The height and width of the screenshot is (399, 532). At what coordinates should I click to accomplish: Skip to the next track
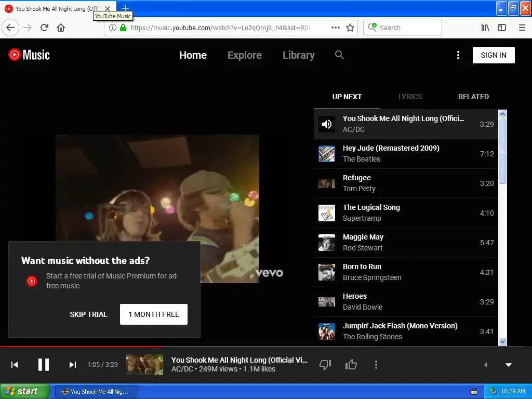pyautogui.click(x=72, y=365)
